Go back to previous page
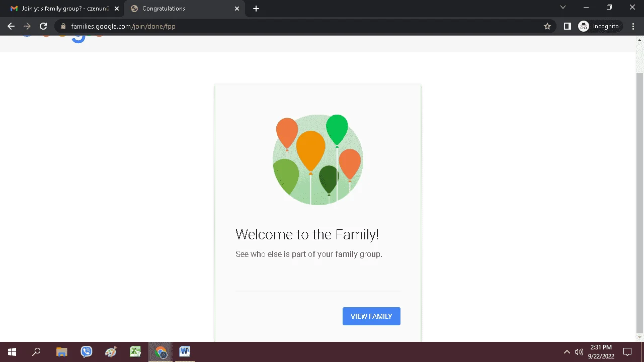This screenshot has width=644, height=362. [x=11, y=26]
